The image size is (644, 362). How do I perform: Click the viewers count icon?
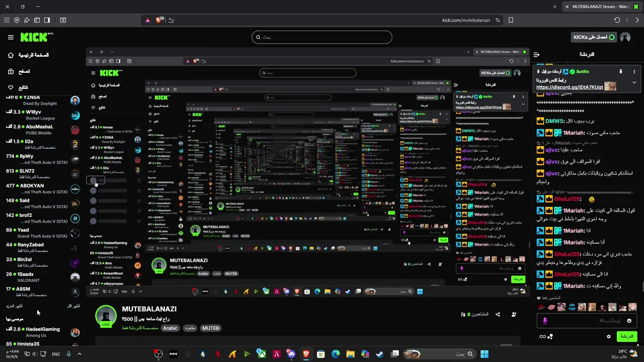click(463, 314)
